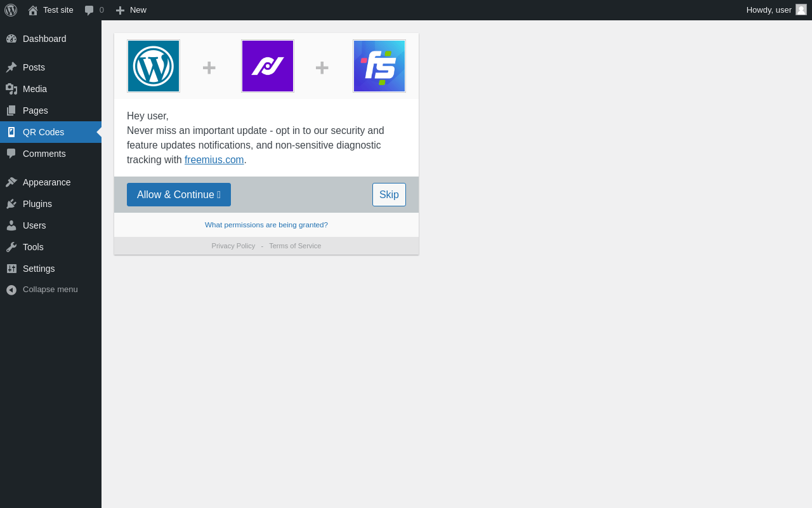Expand What permissions are being granted
The width and height of the screenshot is (812, 508).
click(x=266, y=225)
